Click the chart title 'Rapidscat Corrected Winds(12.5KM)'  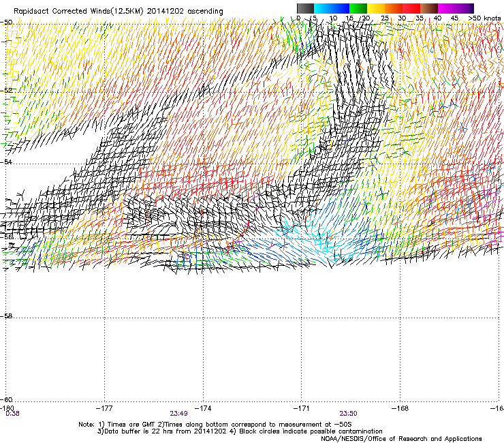[x=78, y=11]
